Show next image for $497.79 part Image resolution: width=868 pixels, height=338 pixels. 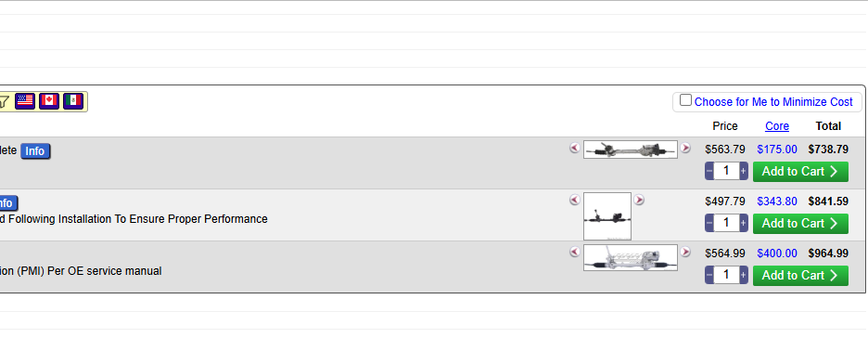pos(639,200)
